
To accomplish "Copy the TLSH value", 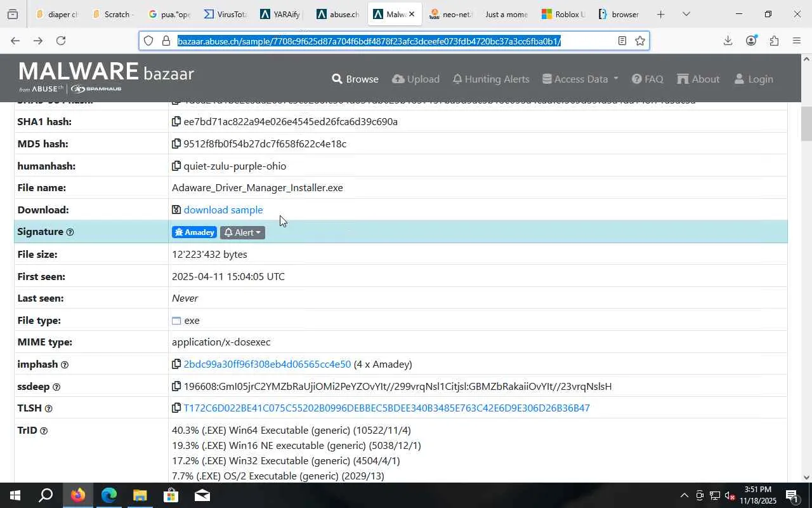I will pyautogui.click(x=176, y=408).
